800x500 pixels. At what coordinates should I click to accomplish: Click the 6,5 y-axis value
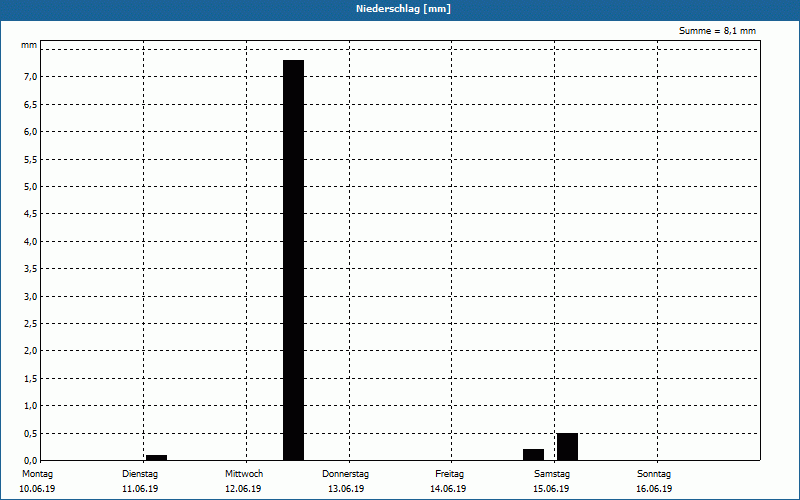pyautogui.click(x=31, y=105)
